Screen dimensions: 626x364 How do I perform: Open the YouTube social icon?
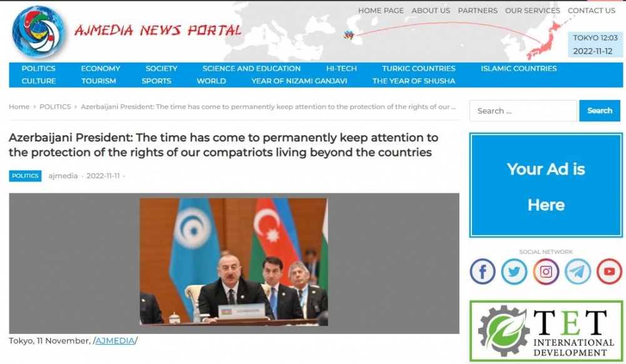[609, 271]
